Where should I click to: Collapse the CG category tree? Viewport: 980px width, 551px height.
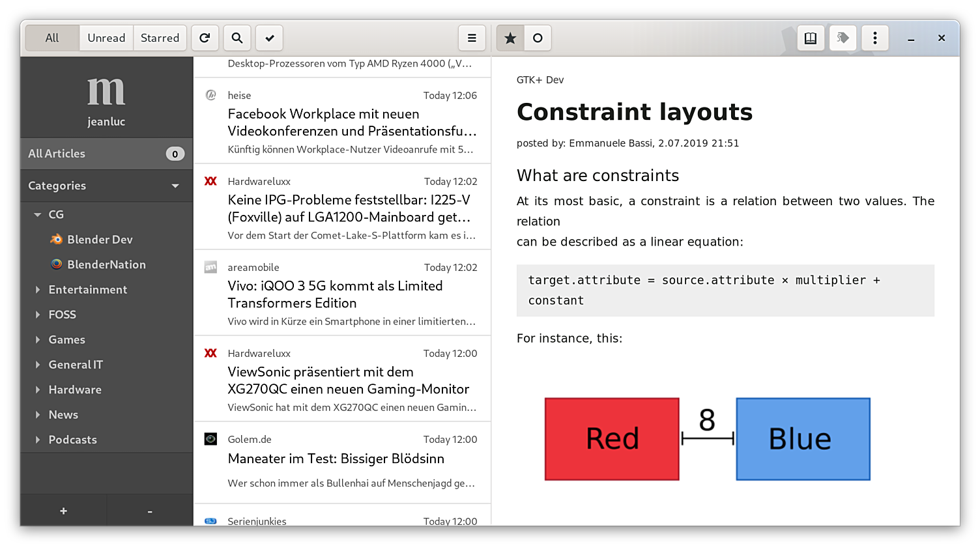point(38,214)
